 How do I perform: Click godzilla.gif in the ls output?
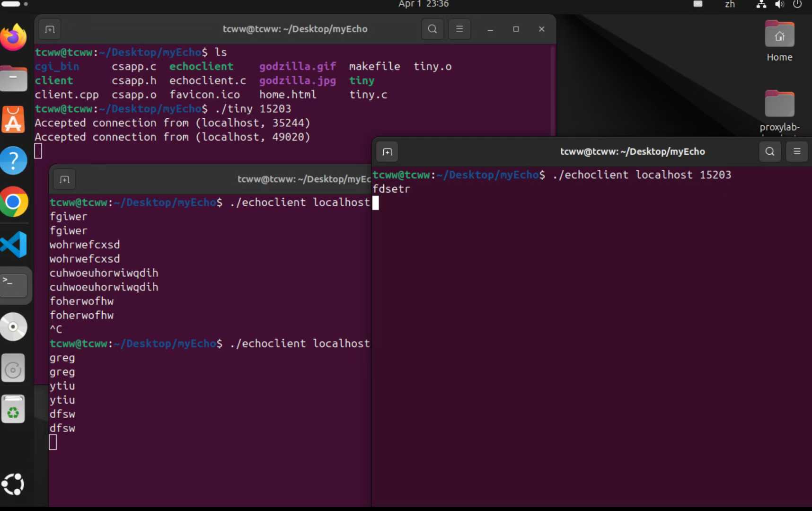(x=298, y=67)
